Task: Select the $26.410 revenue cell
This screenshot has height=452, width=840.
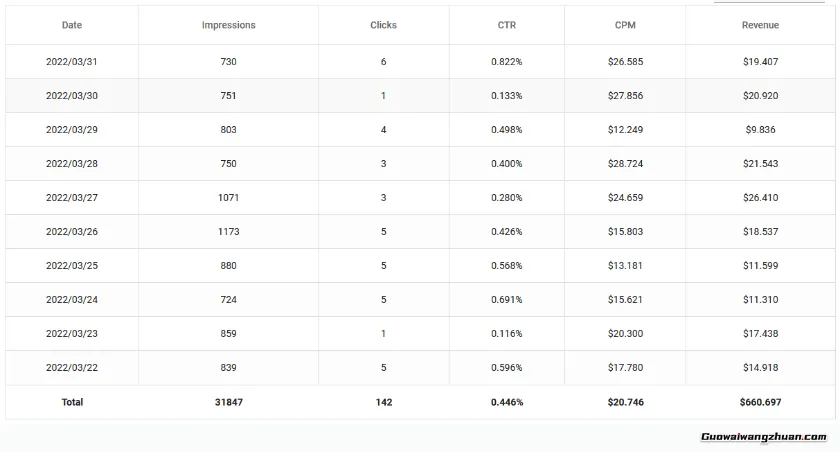Action: click(x=760, y=198)
